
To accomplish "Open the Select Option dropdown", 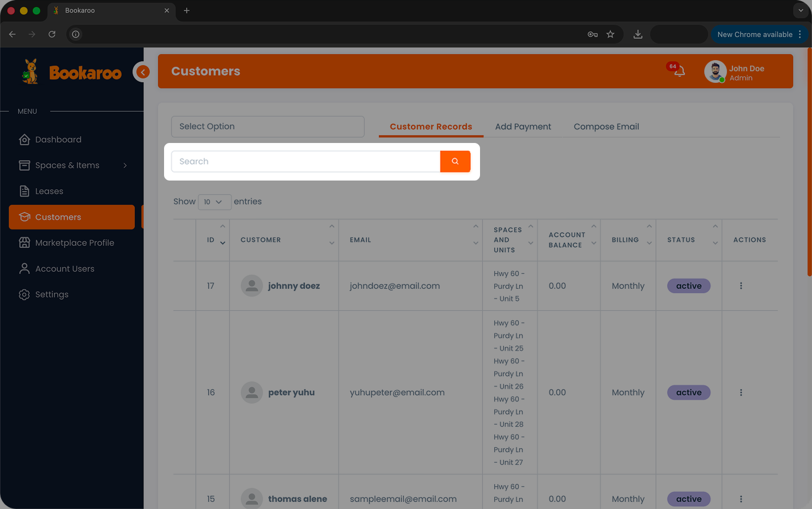I will click(x=267, y=126).
